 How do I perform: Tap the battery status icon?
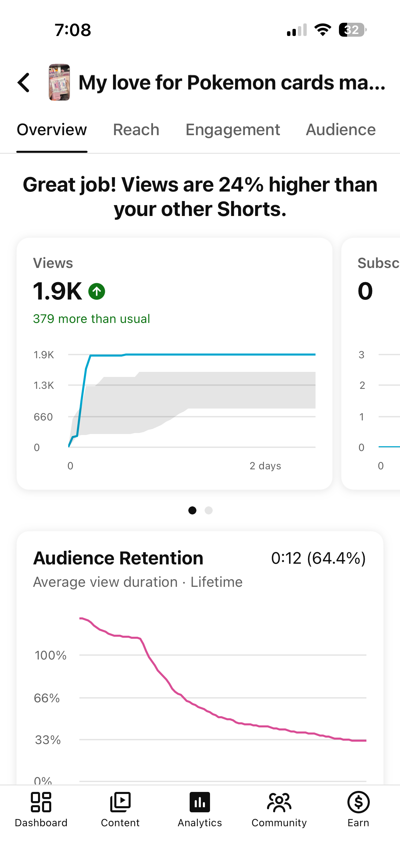tap(353, 30)
